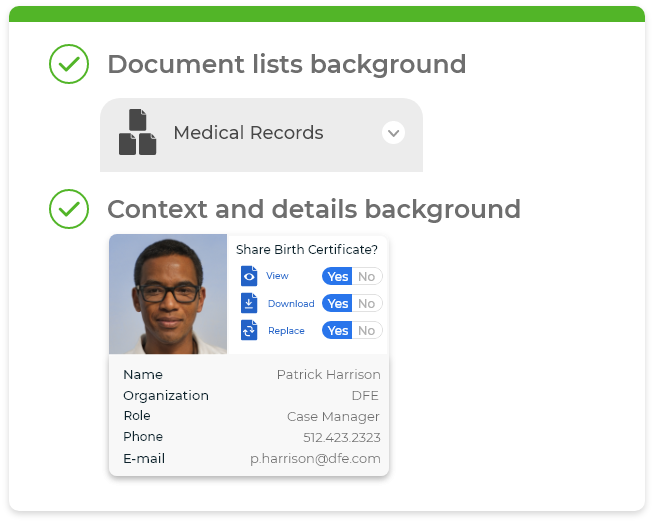
Task: Click the View eye document icon
Action: pyautogui.click(x=249, y=276)
